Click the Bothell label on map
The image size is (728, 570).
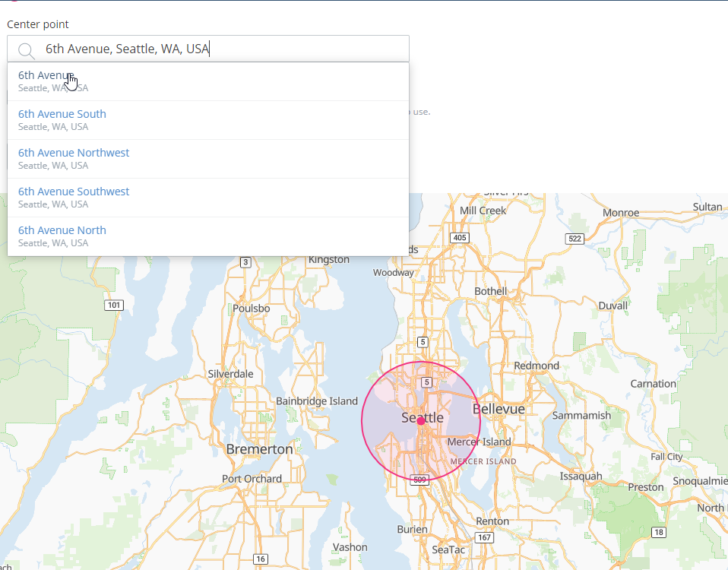[x=491, y=291]
